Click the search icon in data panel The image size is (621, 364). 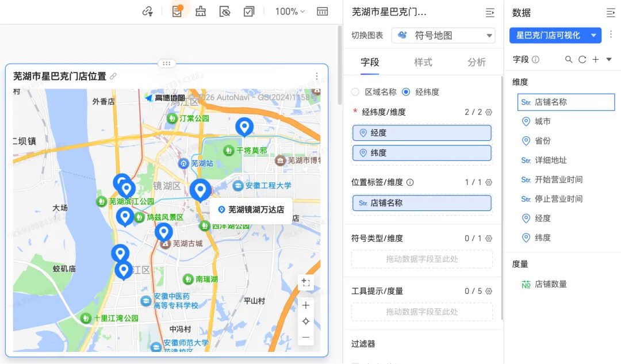click(569, 59)
